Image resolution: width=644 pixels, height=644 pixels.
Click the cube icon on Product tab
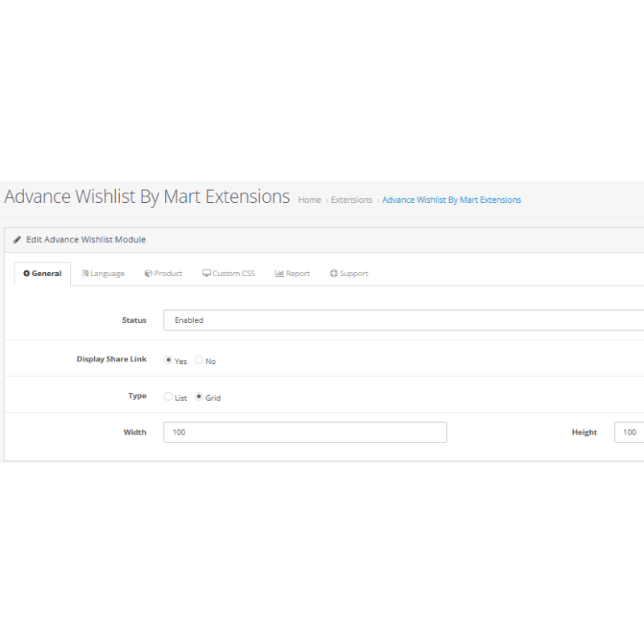pyautogui.click(x=148, y=274)
